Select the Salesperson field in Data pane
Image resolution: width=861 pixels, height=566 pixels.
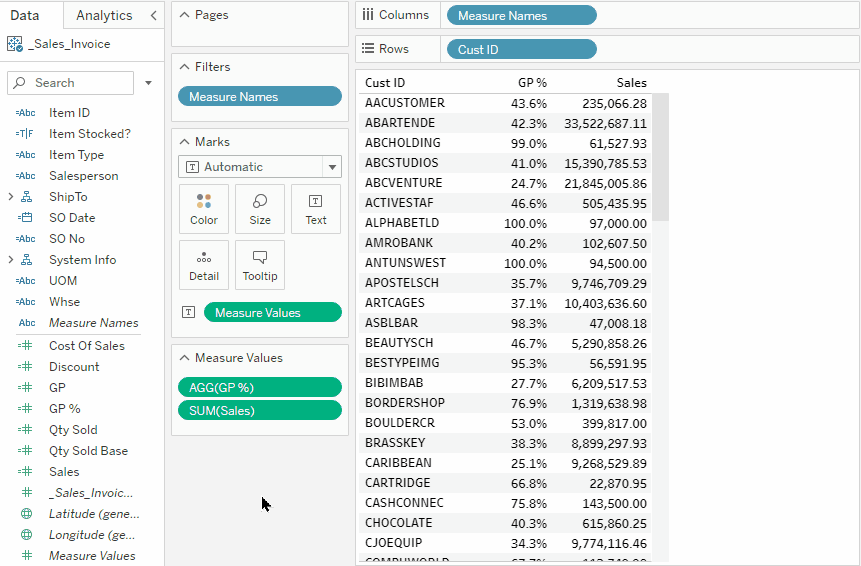83,176
